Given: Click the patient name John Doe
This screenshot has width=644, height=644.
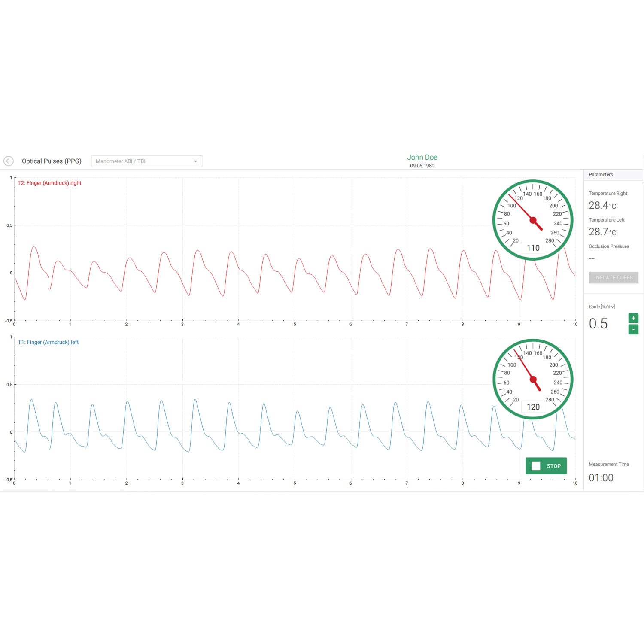Looking at the screenshot, I should click(x=422, y=157).
